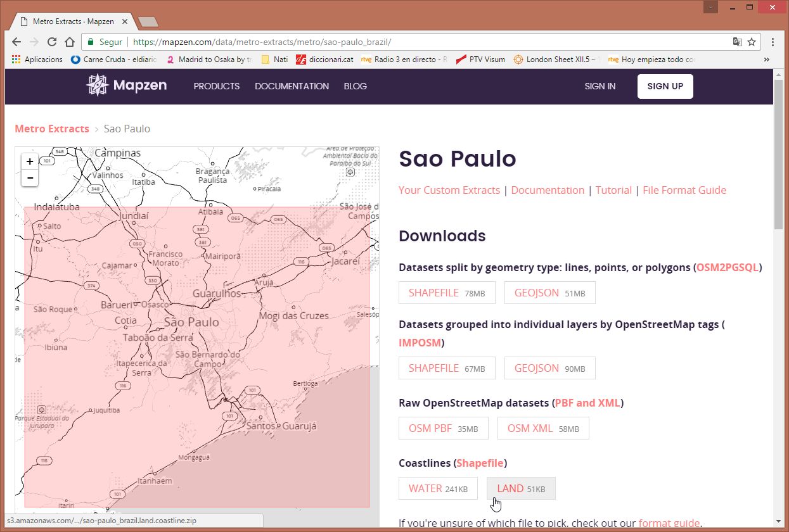Click the SIGN UP button

[665, 86]
